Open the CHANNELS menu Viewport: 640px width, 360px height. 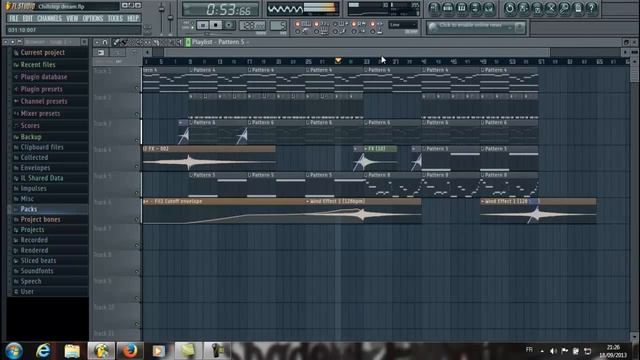click(49, 18)
